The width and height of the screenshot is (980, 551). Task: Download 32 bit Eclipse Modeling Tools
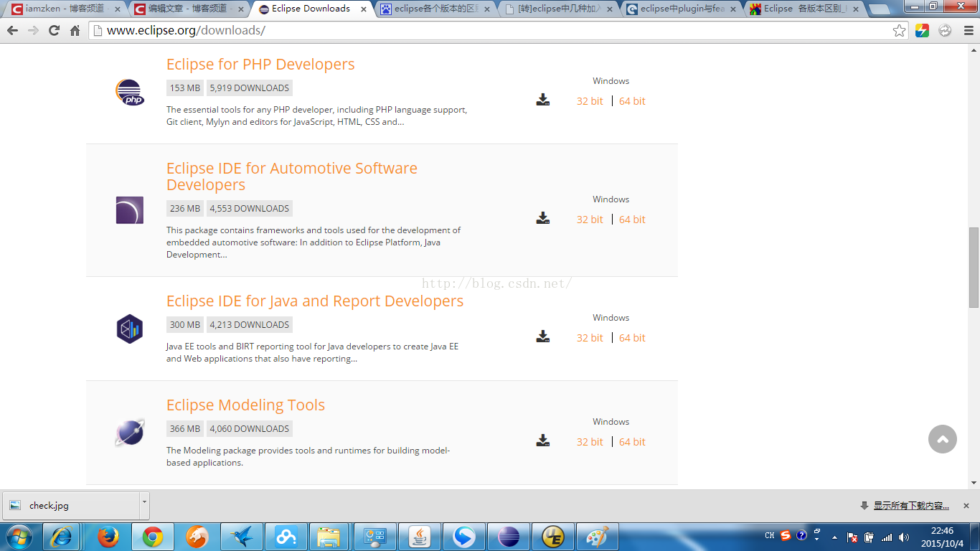coord(590,442)
